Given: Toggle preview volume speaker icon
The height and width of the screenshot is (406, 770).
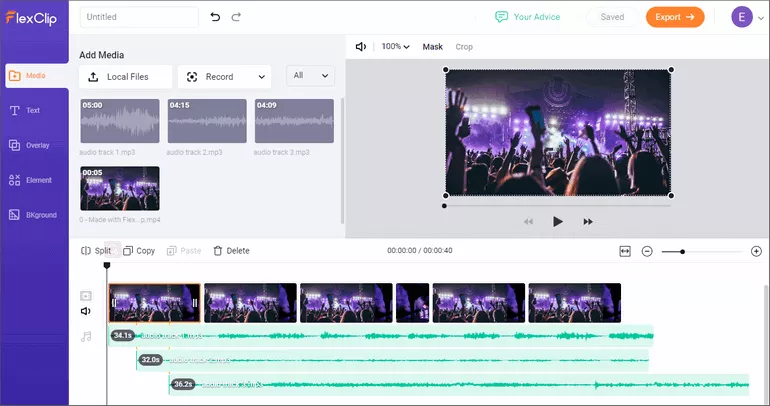Looking at the screenshot, I should click(x=361, y=47).
